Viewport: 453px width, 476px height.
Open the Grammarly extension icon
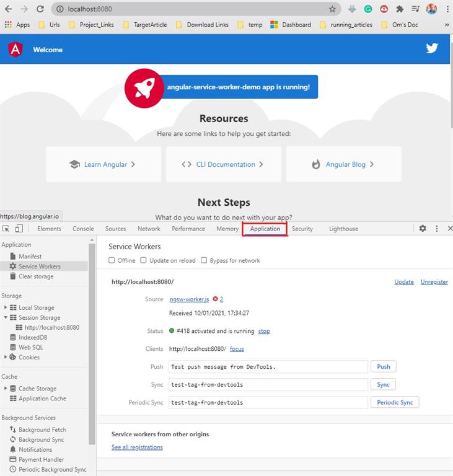pyautogui.click(x=368, y=9)
